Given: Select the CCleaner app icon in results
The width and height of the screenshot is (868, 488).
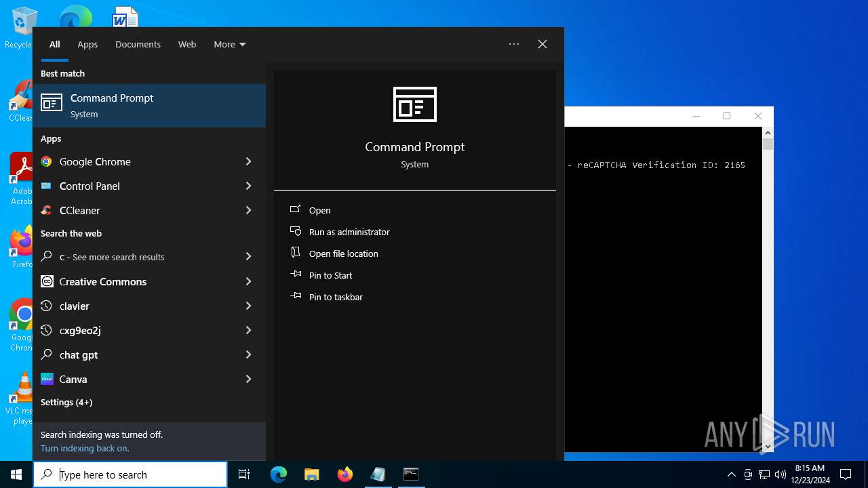Looking at the screenshot, I should tap(46, 210).
